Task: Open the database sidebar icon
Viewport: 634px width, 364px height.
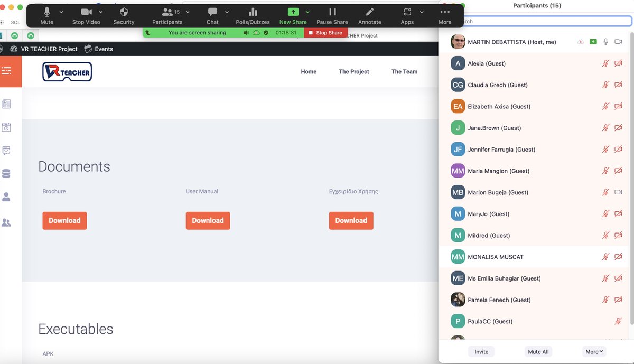Action: (x=6, y=174)
